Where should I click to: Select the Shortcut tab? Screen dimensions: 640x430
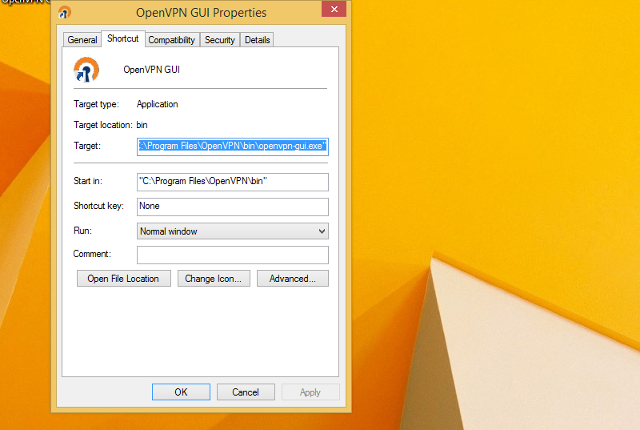pos(123,38)
